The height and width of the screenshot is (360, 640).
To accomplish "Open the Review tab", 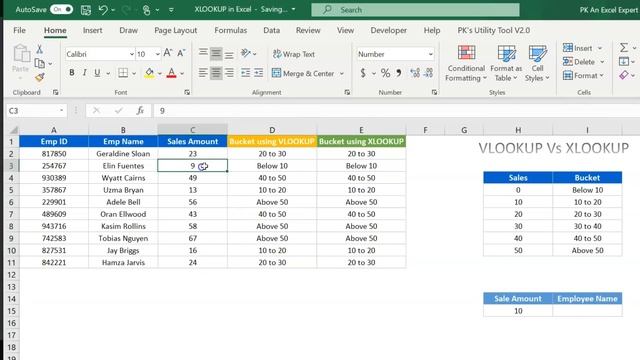I will coord(308,30).
